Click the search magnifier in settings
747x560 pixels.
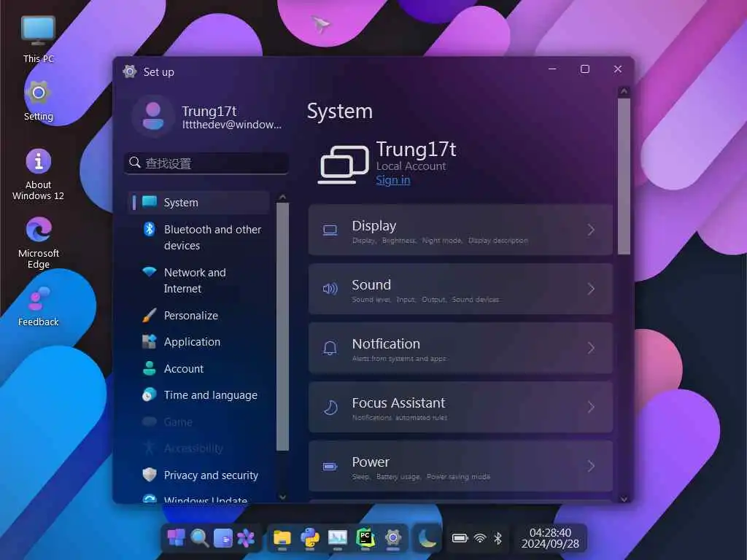[135, 163]
